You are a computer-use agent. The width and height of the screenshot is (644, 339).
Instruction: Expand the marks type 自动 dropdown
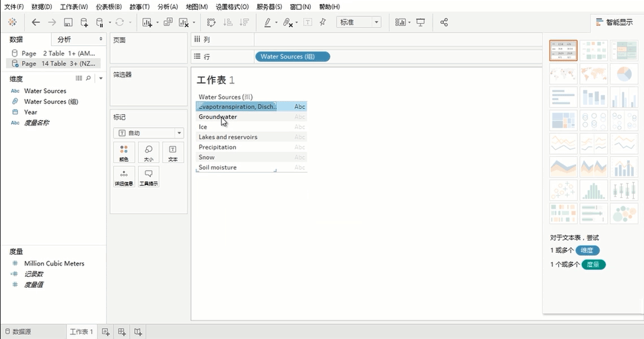pos(148,133)
